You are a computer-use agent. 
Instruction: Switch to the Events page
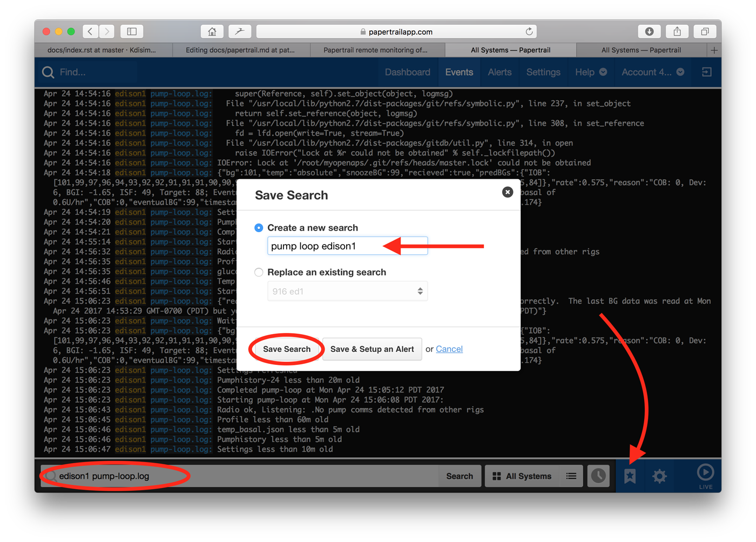pos(459,72)
